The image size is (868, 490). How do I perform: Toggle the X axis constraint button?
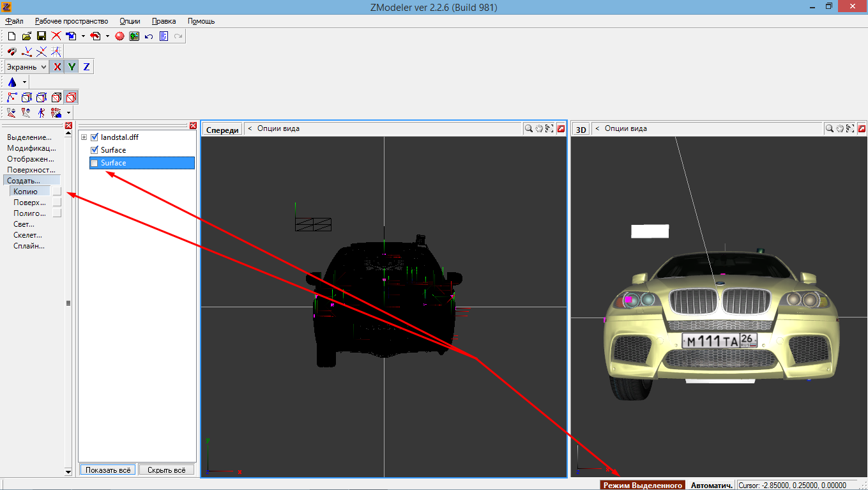[57, 66]
